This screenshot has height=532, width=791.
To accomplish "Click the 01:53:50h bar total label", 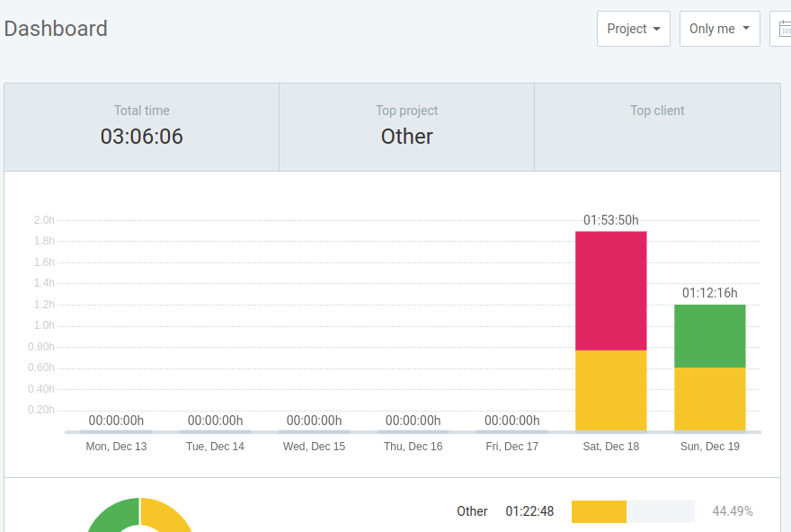I will point(611,220).
